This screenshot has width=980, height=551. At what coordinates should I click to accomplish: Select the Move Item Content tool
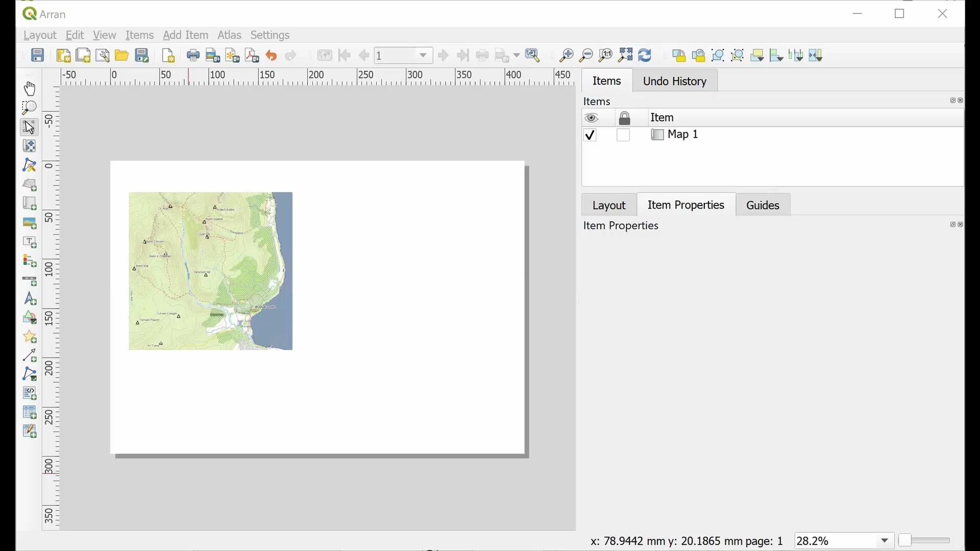coord(29,146)
